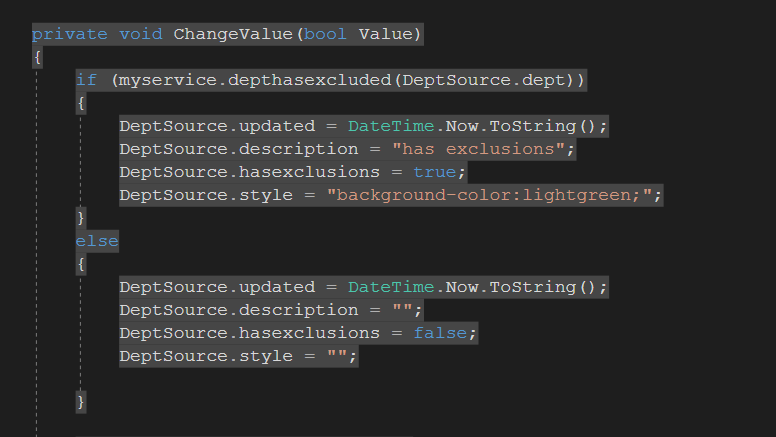
Task: Click the empty string on else description line
Action: pyautogui.click(x=402, y=310)
